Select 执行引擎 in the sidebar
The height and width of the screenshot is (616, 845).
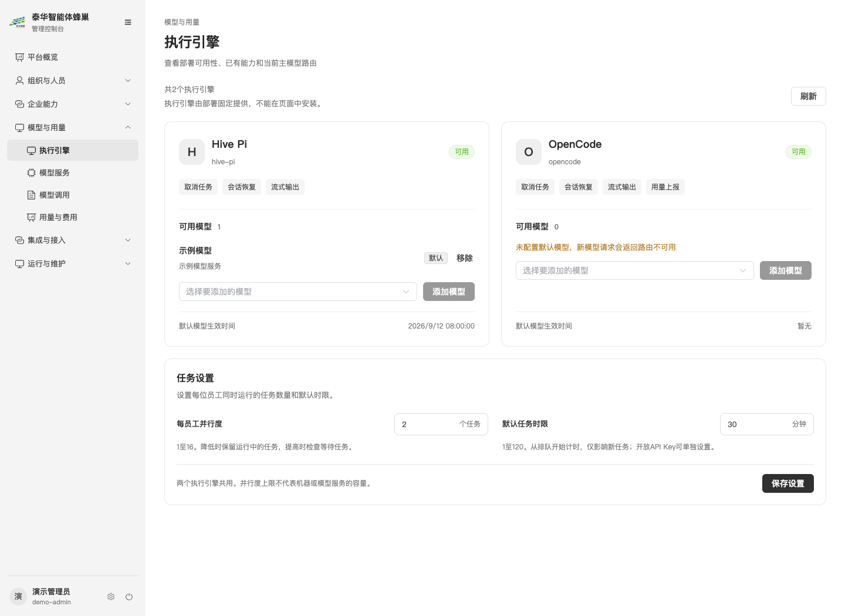point(73,150)
